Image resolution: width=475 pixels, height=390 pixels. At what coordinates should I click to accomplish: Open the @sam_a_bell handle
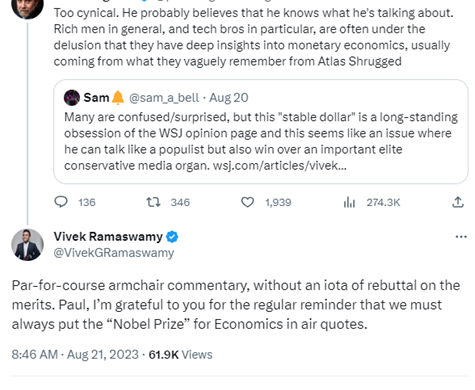coord(164,98)
